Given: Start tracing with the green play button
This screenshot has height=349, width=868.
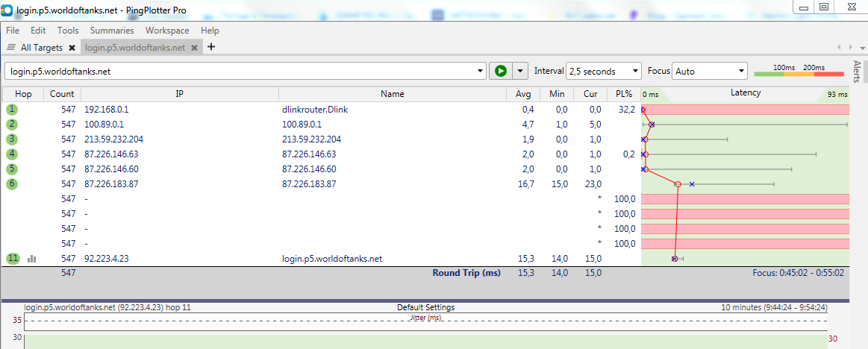Looking at the screenshot, I should click(x=501, y=71).
